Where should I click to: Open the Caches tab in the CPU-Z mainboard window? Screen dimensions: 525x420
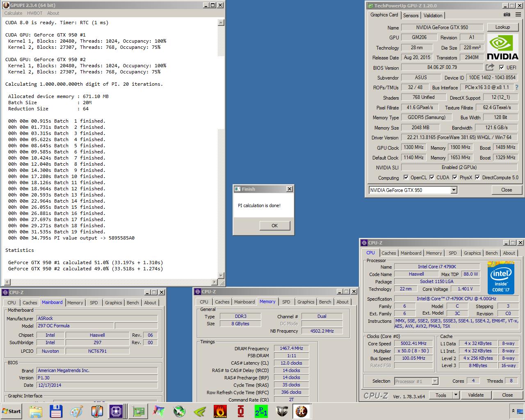pos(30,303)
